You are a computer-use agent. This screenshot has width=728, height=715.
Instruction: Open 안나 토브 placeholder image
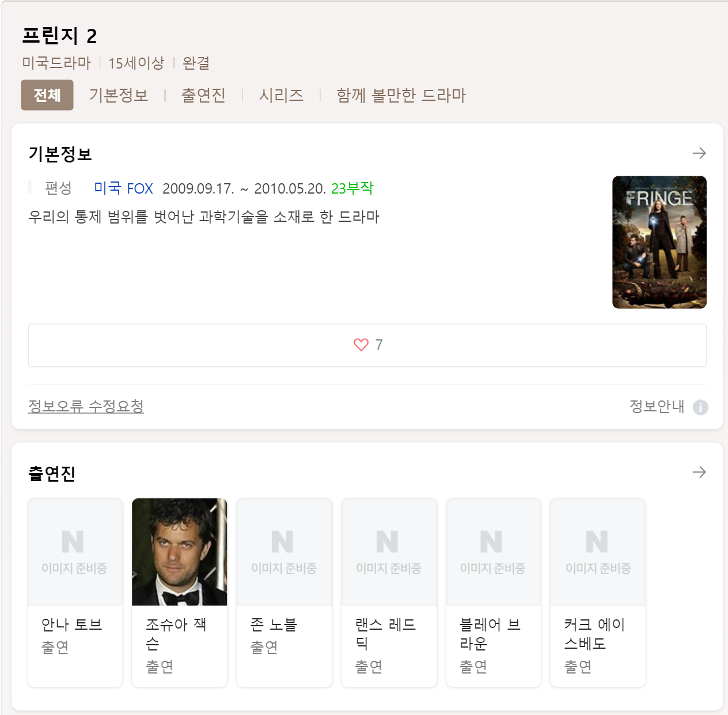75,552
